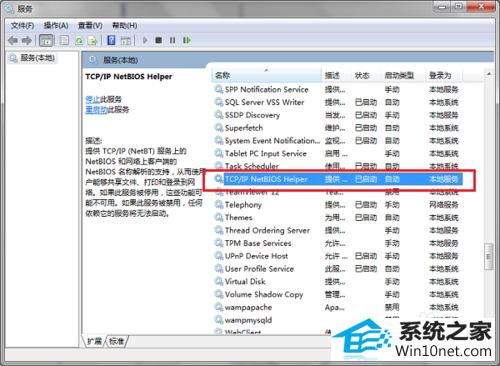Select the wampapache service

click(337, 307)
